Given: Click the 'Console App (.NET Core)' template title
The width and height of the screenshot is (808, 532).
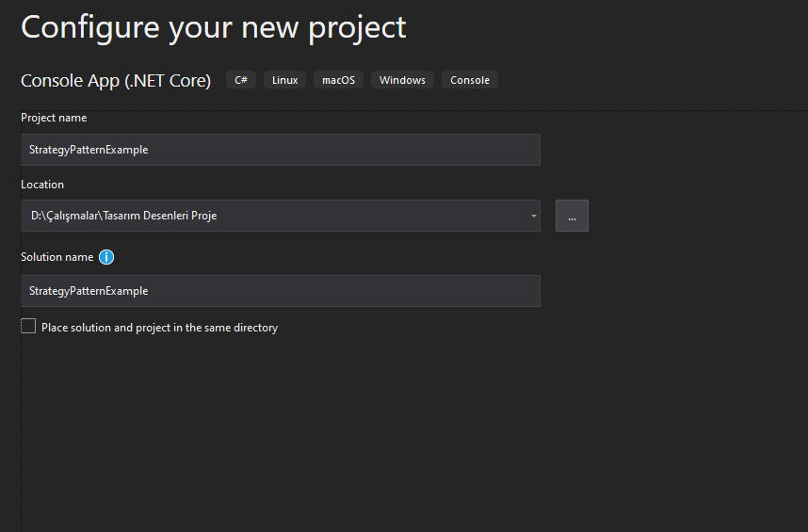Looking at the screenshot, I should coord(116,81).
